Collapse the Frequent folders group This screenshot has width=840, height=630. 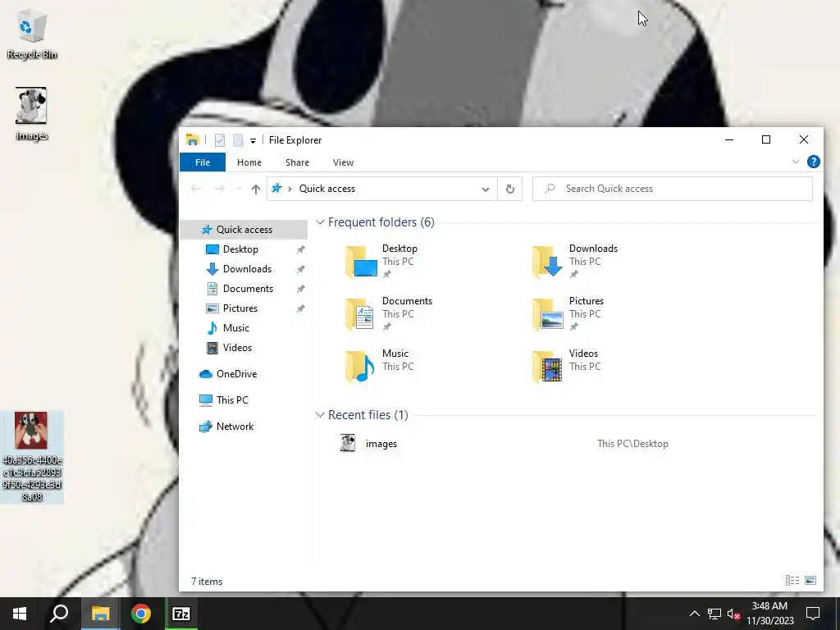pyautogui.click(x=320, y=221)
